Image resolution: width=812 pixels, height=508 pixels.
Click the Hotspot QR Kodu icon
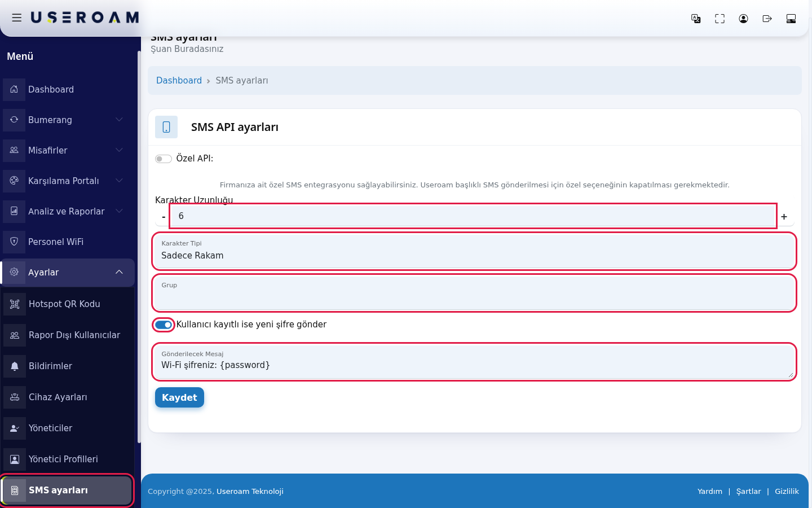coord(15,304)
